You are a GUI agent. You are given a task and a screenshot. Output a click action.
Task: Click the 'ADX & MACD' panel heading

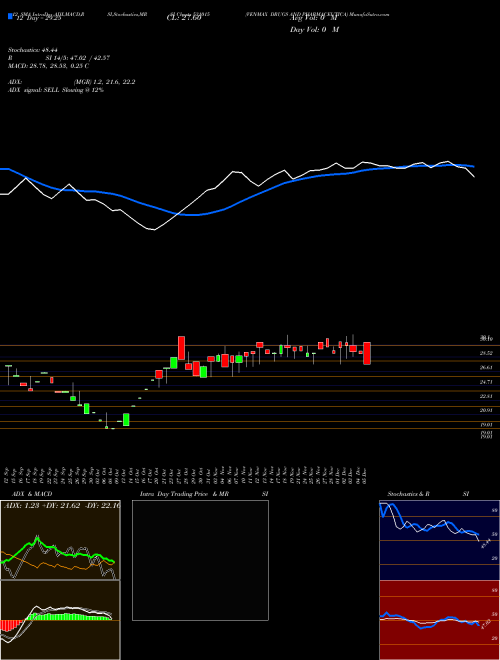tap(32, 494)
